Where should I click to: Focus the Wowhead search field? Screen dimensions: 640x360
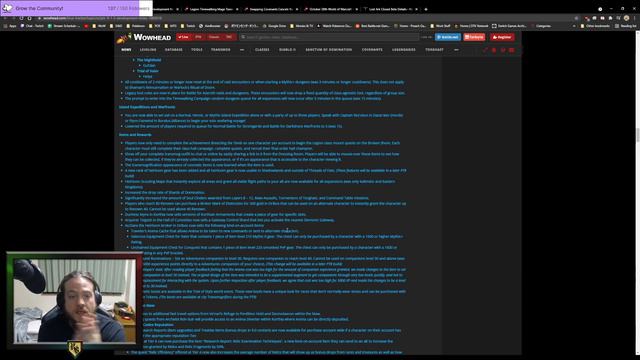[x=329, y=37]
